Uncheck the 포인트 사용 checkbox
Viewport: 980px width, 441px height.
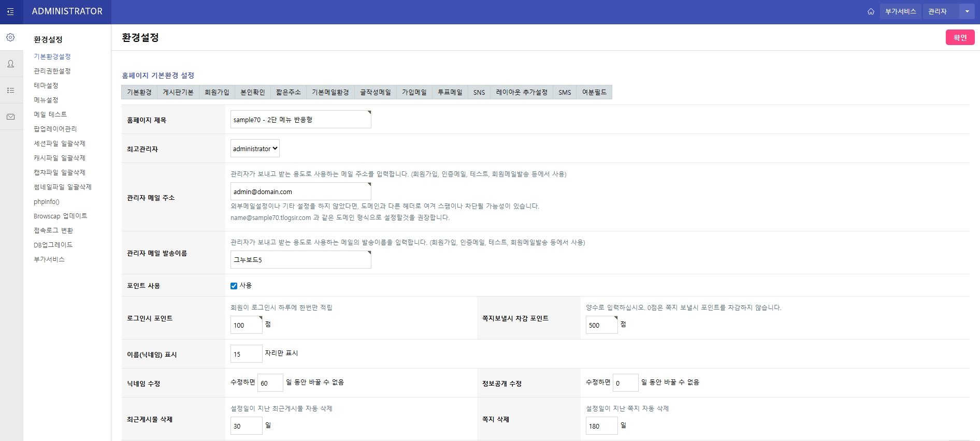tap(234, 286)
